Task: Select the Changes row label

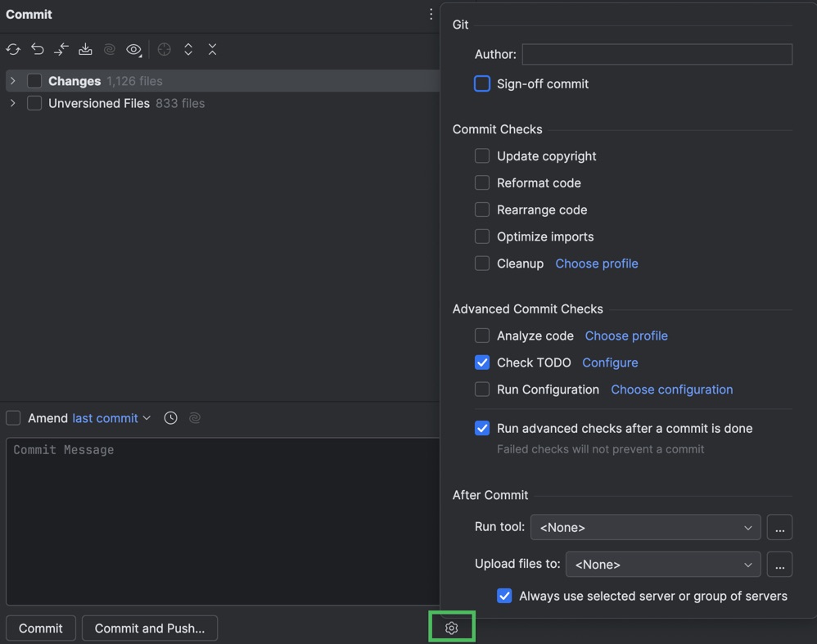Action: pyautogui.click(x=74, y=81)
